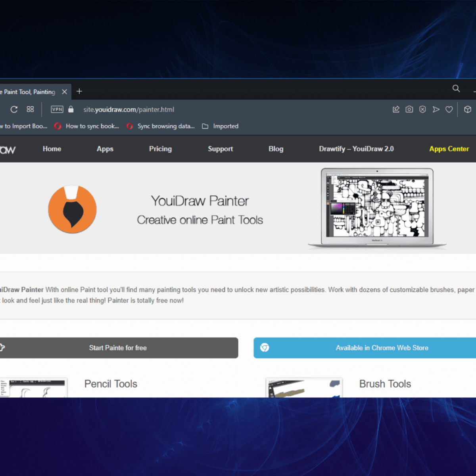Screen dimensions: 476x476
Task: Click the Brush Tools heading
Action: click(x=385, y=384)
